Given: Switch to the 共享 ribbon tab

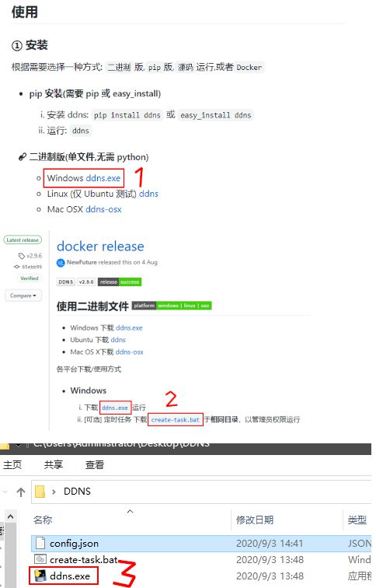Looking at the screenshot, I should pos(54,465).
